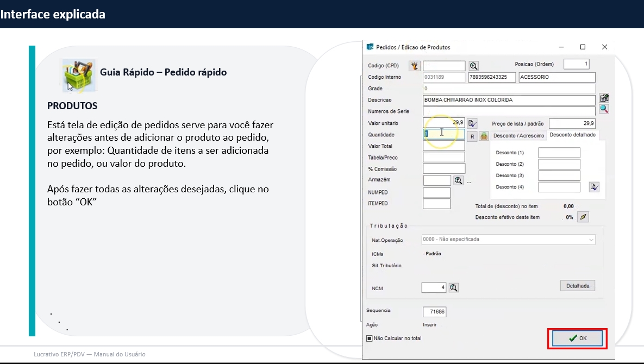Click the basket icon next to the R button
This screenshot has height=364, width=644.
pyautogui.click(x=484, y=136)
